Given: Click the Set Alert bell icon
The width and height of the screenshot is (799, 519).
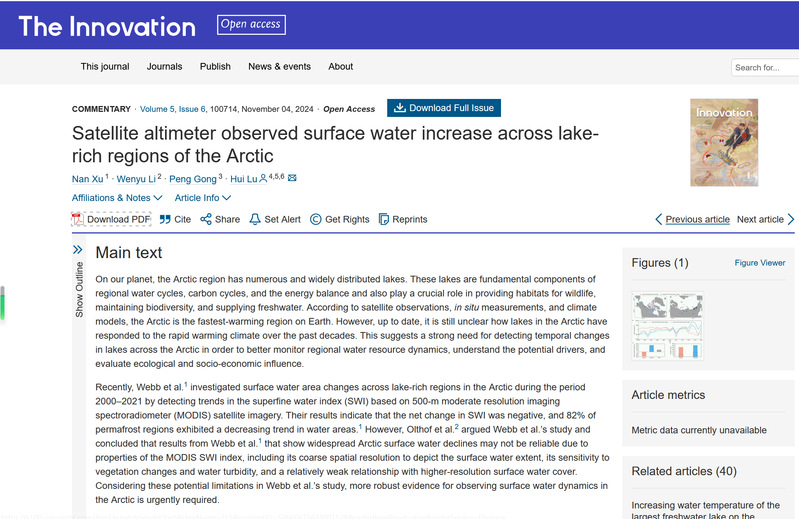Looking at the screenshot, I should point(256,219).
